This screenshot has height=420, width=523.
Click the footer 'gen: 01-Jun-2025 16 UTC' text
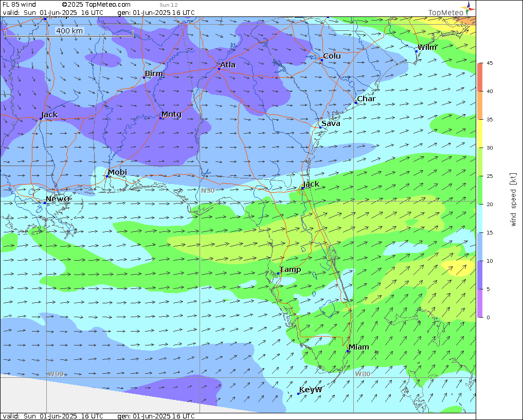coord(156,416)
